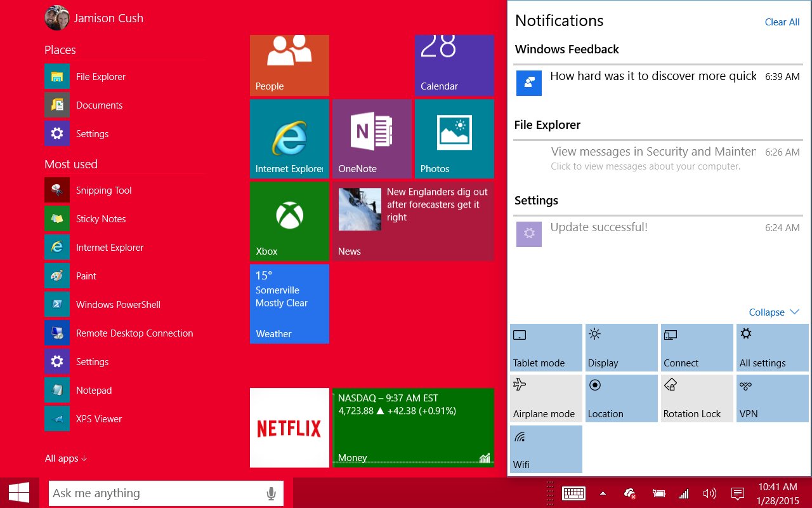Click the Windows Start button

19,493
